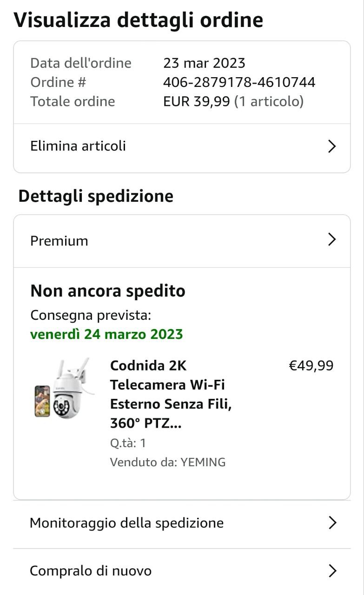Select the Premium shipping row label
364x595 pixels.
click(59, 241)
